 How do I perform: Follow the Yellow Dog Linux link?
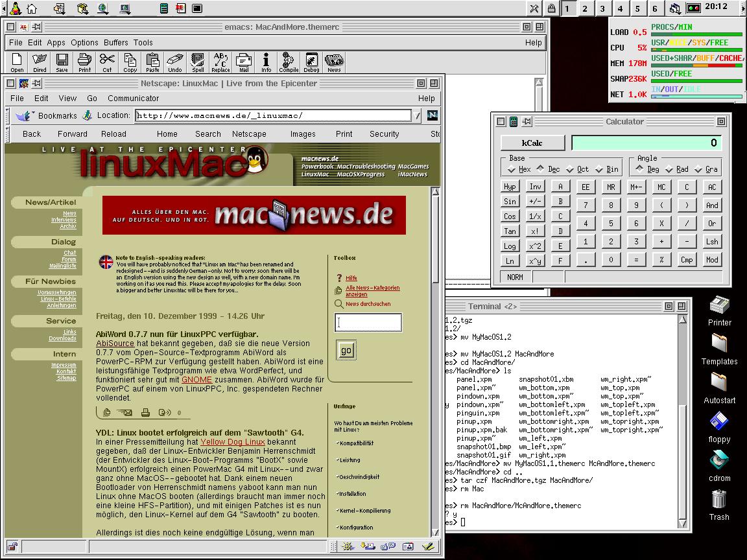(233, 442)
